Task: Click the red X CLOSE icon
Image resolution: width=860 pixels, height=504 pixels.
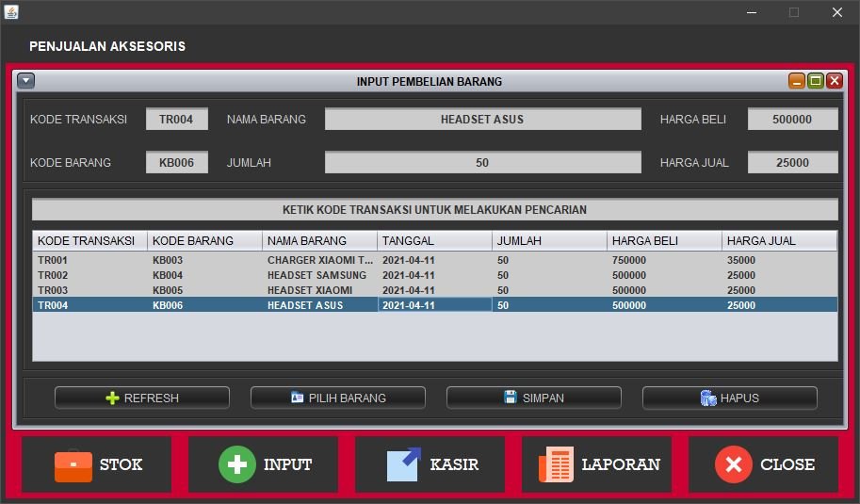Action: pos(733,464)
